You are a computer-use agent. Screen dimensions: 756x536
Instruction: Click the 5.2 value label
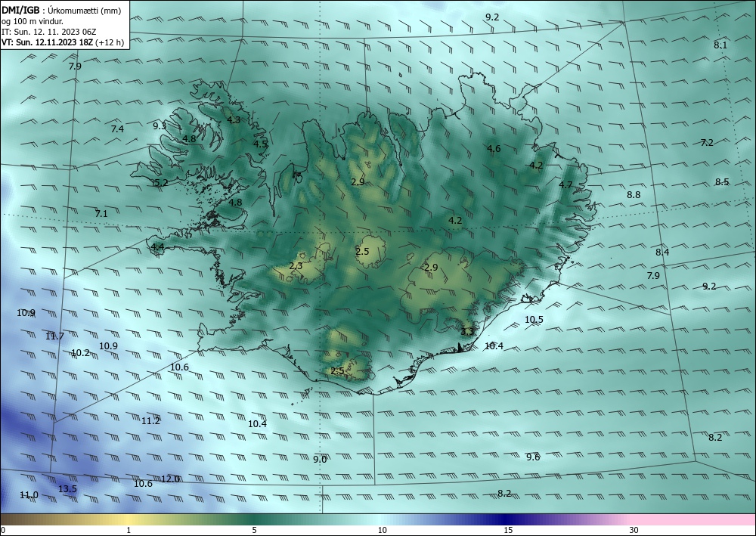[x=161, y=183]
